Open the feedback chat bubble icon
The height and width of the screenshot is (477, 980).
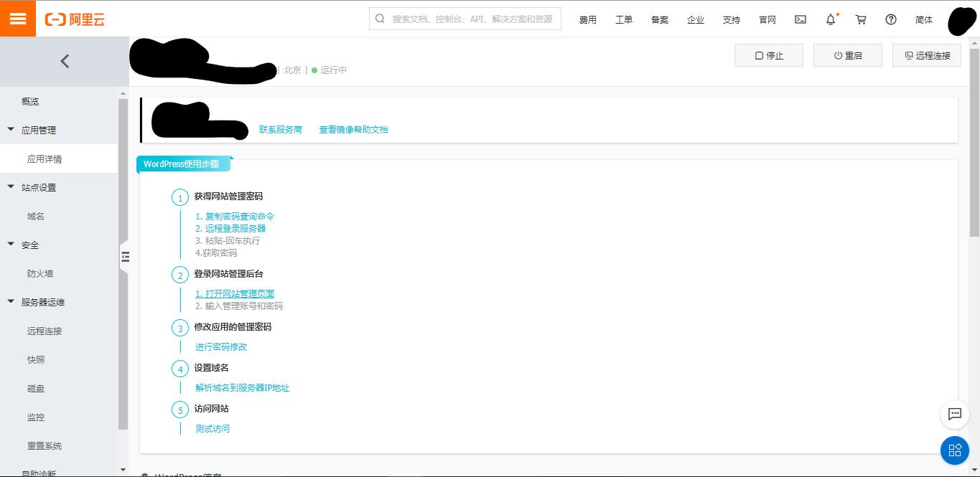[x=954, y=415]
